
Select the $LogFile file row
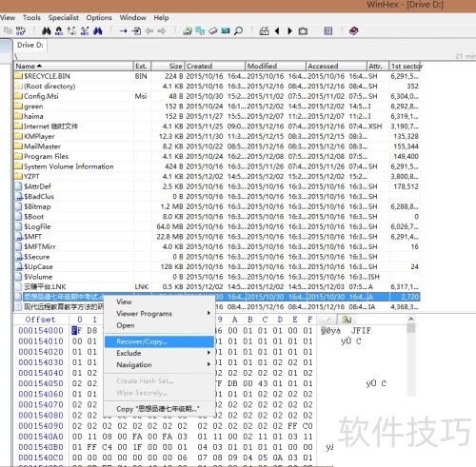[x=217, y=226]
